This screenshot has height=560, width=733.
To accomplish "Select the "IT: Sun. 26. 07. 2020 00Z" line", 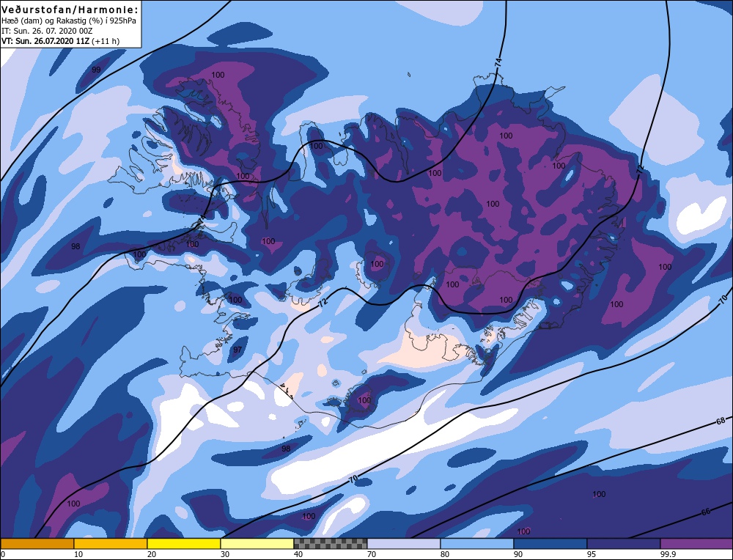I will coord(47,31).
